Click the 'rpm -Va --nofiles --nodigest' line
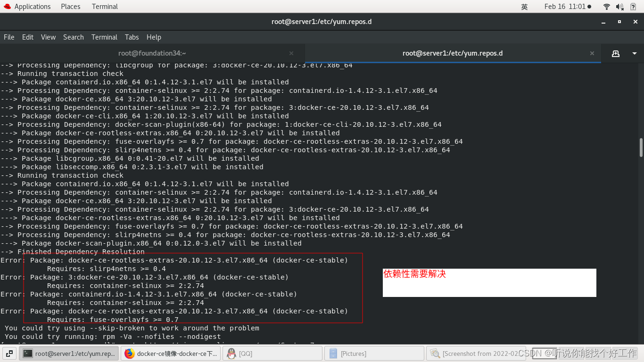The height and width of the screenshot is (362, 644). coord(113,337)
